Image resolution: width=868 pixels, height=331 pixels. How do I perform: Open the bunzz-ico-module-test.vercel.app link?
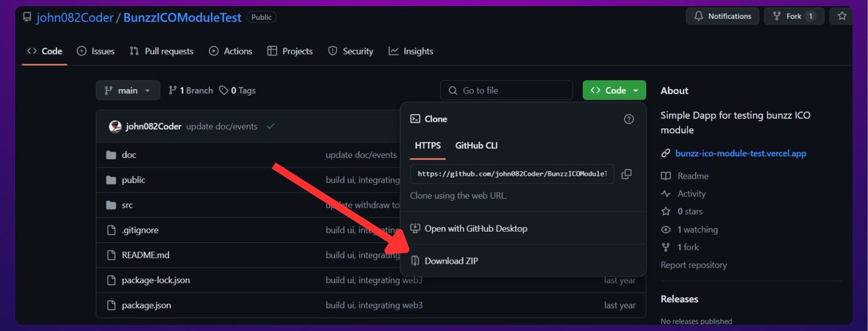tap(741, 153)
